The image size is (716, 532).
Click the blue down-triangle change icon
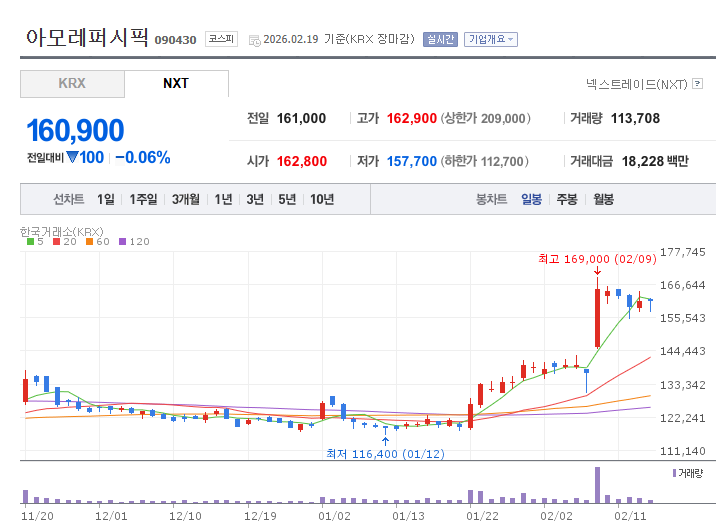coord(72,157)
